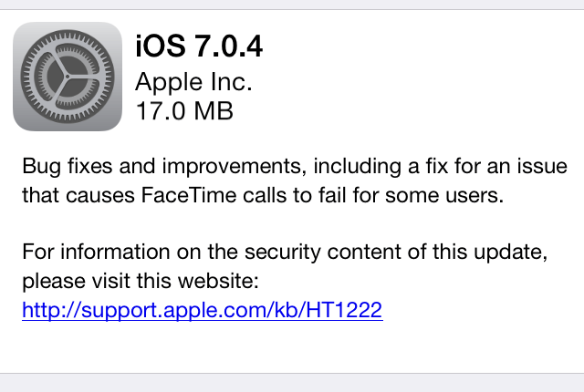Click the "Apple Inc." developer name
Screen dimensions: 584x392
pos(193,82)
